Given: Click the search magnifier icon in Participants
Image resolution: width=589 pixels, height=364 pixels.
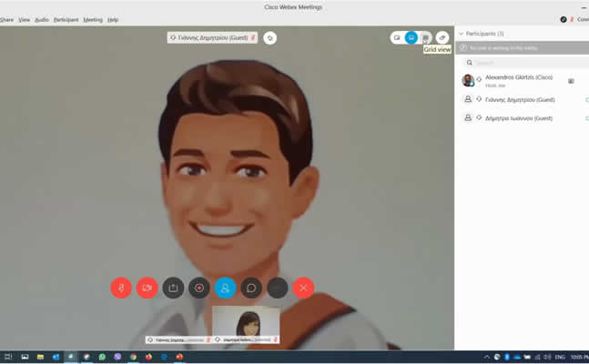Looking at the screenshot, I should click(469, 63).
